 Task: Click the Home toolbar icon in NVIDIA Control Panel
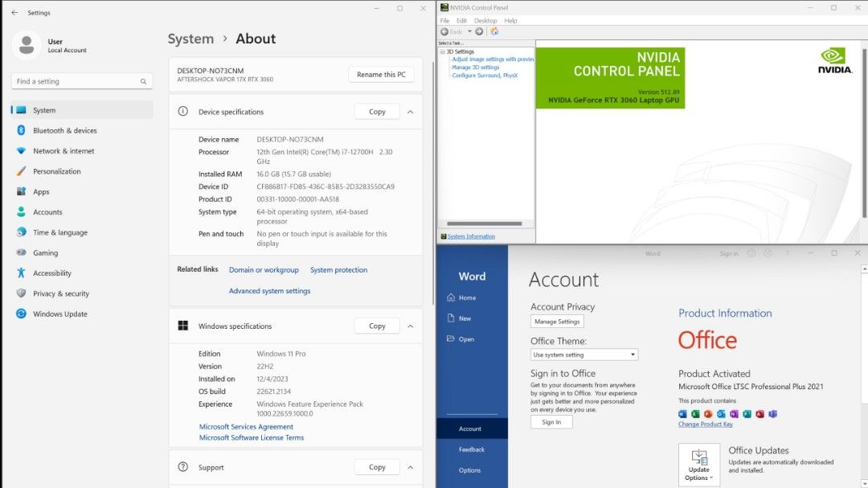(x=494, y=31)
